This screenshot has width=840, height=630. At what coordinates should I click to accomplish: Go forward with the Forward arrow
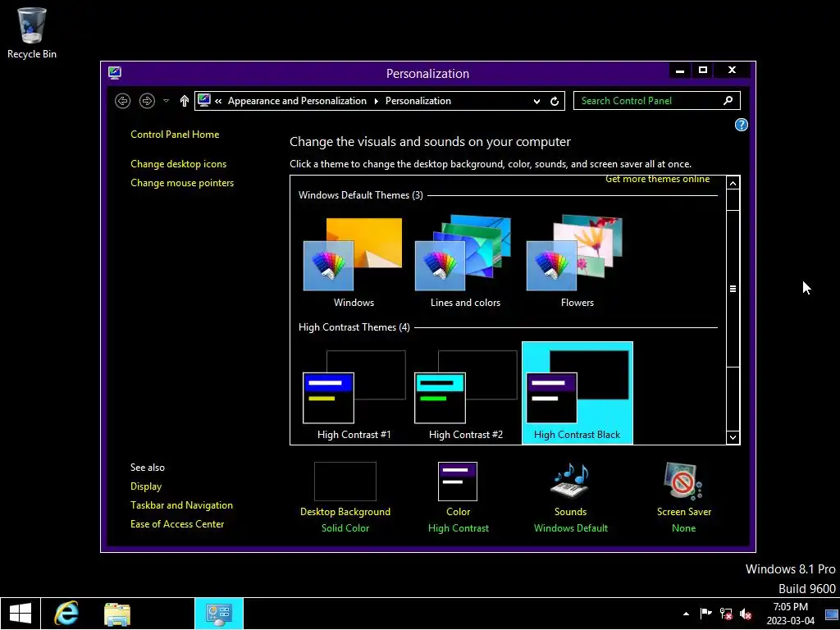pyautogui.click(x=147, y=101)
